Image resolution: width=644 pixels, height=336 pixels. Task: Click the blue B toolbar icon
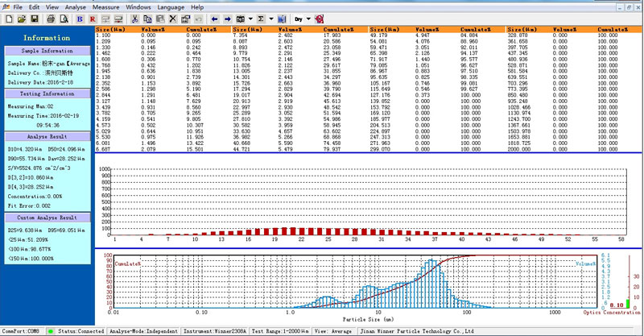click(x=80, y=18)
